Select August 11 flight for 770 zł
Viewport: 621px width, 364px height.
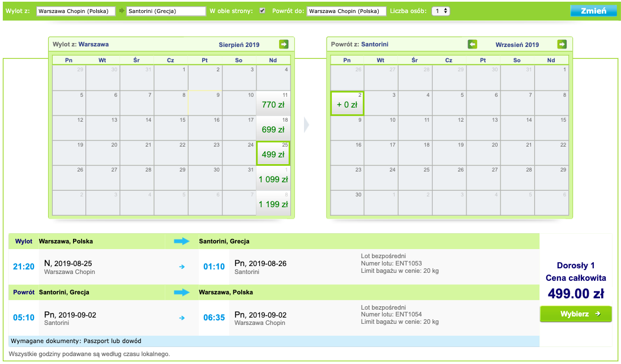click(x=273, y=104)
